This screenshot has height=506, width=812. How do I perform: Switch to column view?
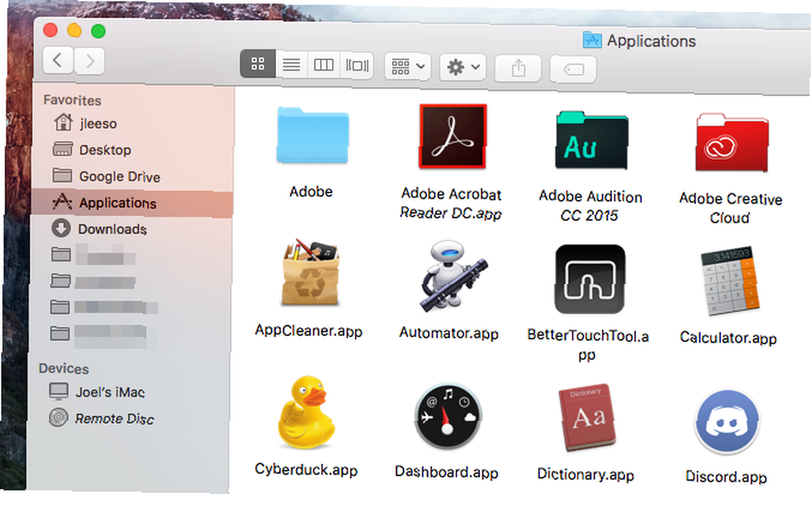tap(324, 65)
